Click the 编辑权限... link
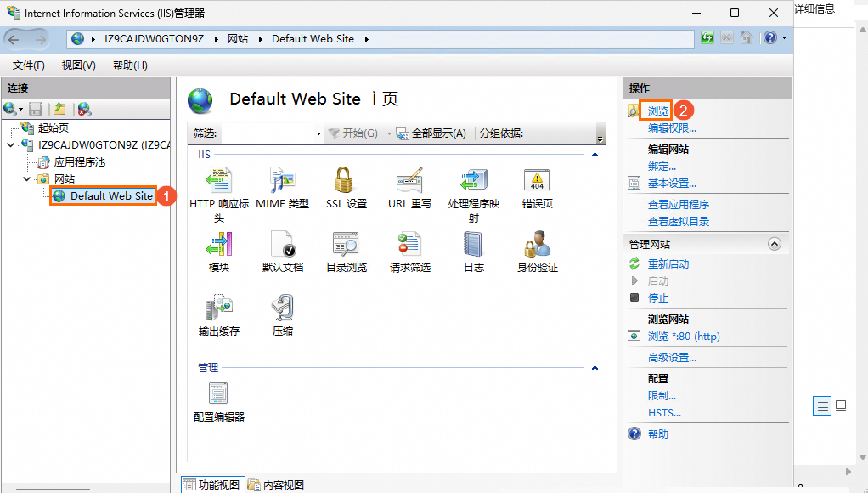 point(672,128)
